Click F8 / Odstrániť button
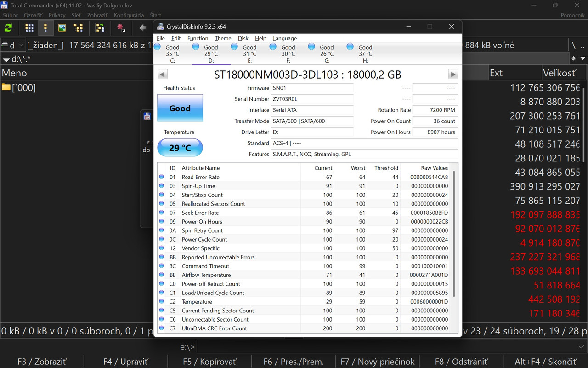The width and height of the screenshot is (588, 368). pos(461,362)
